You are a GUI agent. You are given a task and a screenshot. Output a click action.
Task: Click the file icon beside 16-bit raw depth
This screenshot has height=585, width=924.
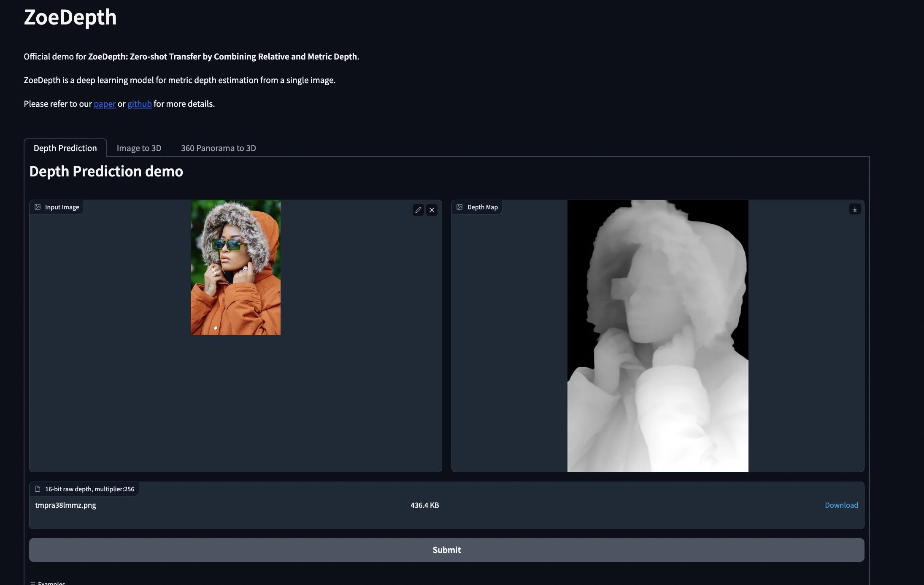(x=38, y=489)
